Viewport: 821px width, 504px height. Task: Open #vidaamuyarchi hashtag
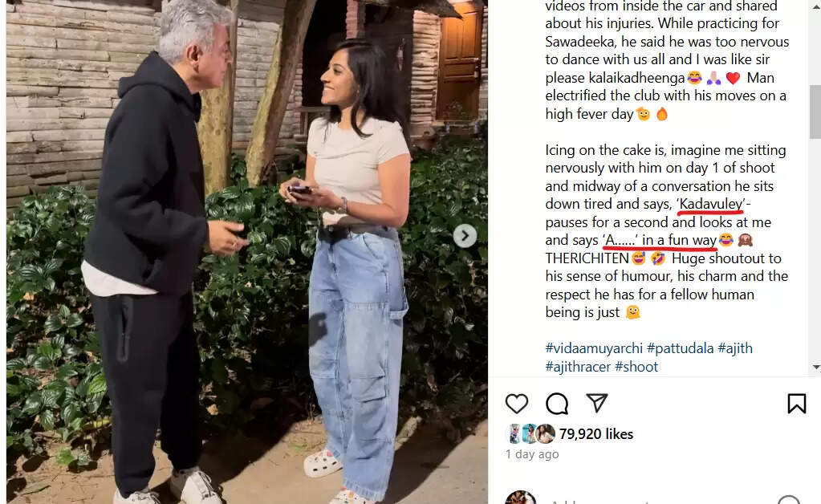pos(594,348)
